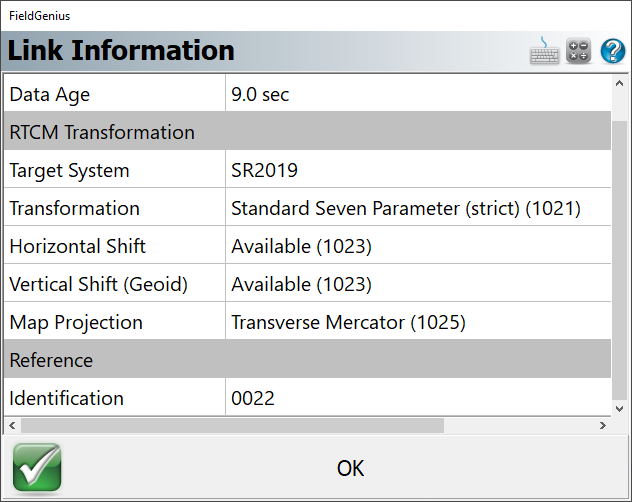The image size is (632, 502).
Task: Click the horizontal scrollbar right arrow
Action: pyautogui.click(x=603, y=425)
